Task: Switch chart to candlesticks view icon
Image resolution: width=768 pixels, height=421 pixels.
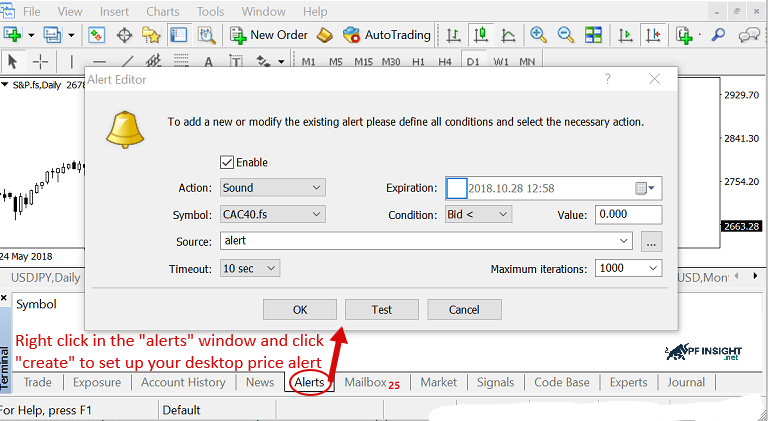Action: tap(480, 35)
